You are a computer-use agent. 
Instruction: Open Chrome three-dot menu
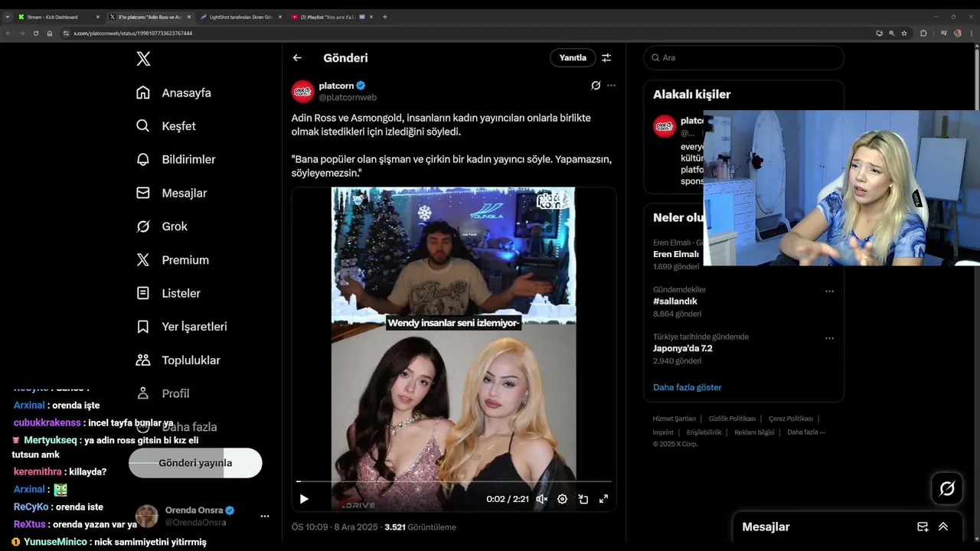(972, 33)
